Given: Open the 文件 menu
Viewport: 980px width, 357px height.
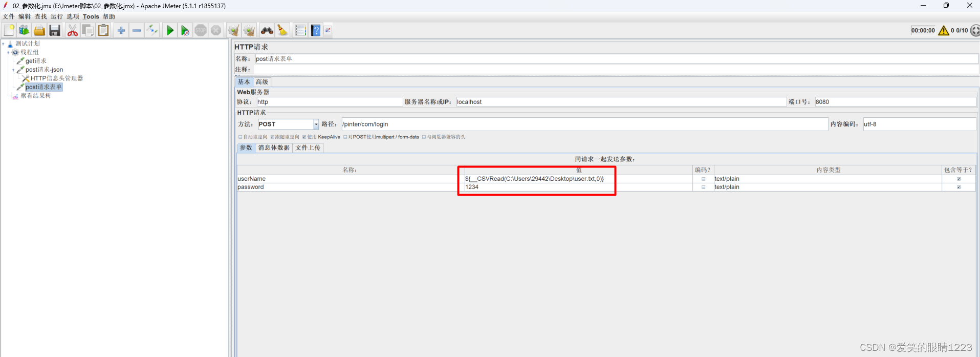Looking at the screenshot, I should pos(9,16).
